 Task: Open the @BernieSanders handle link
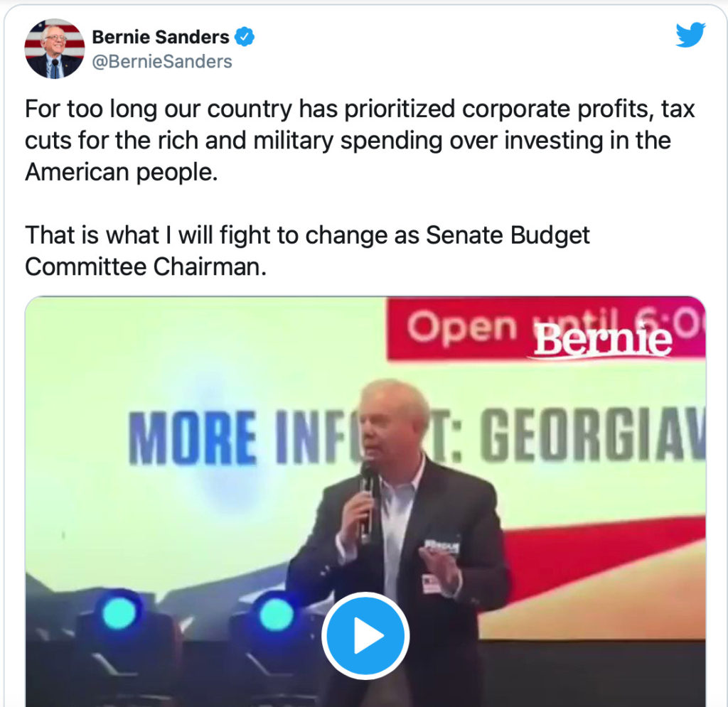162,62
